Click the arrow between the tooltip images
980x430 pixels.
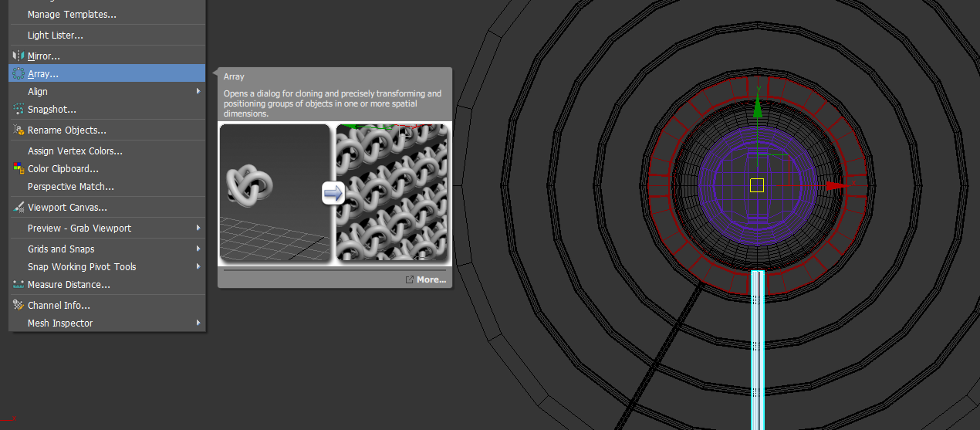[x=333, y=194]
